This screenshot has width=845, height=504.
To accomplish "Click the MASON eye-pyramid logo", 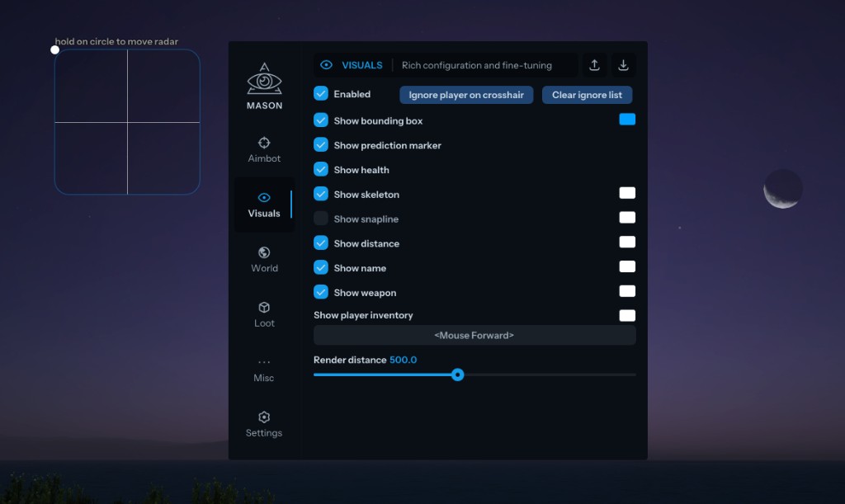I will coord(264,80).
